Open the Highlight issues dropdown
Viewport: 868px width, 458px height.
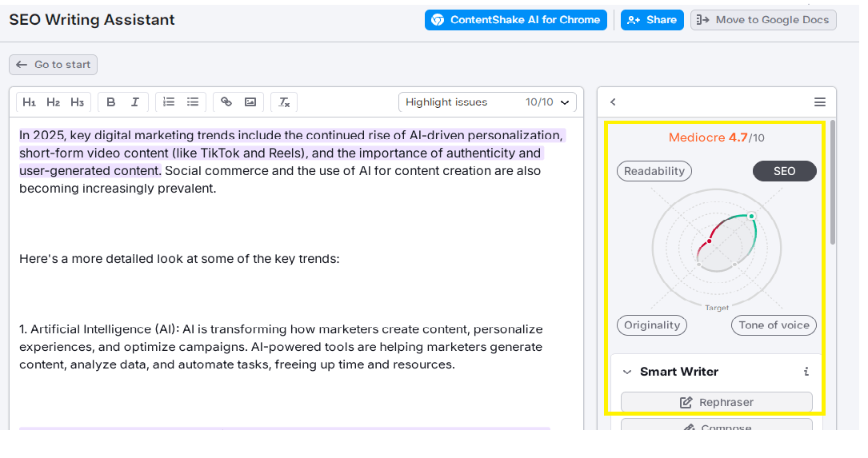click(x=487, y=102)
